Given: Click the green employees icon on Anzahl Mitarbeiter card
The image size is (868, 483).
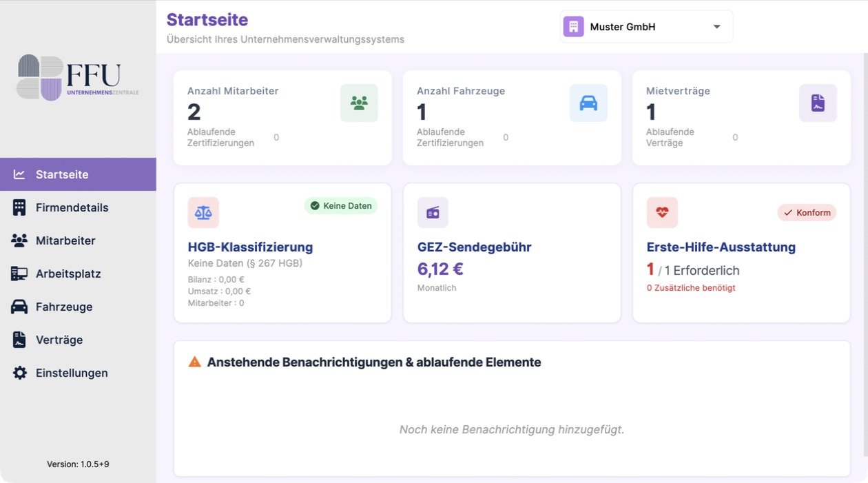Looking at the screenshot, I should tap(359, 103).
